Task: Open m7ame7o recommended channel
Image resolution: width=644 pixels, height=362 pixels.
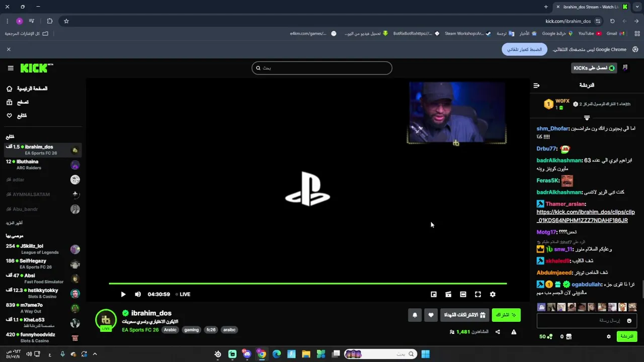Action: point(43,308)
